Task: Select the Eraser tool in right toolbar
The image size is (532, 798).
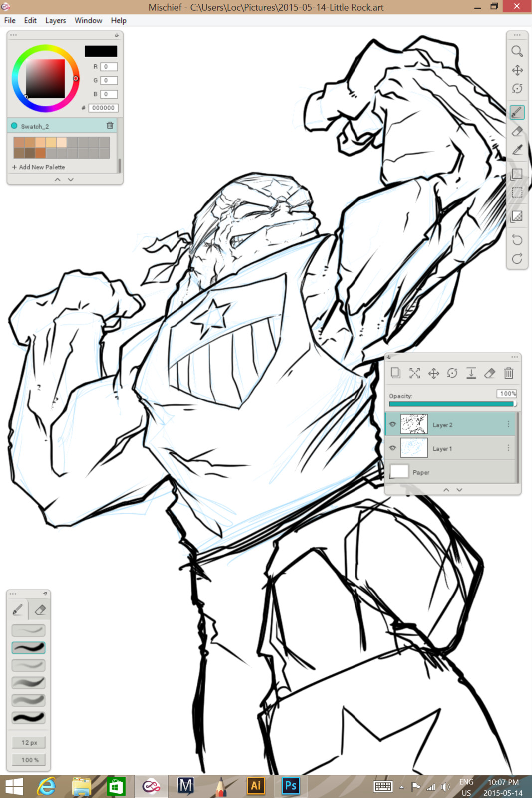Action: tap(517, 131)
